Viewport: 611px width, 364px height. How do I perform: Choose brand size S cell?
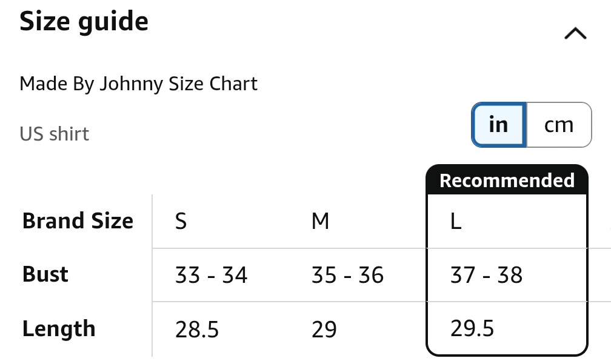pyautogui.click(x=181, y=221)
